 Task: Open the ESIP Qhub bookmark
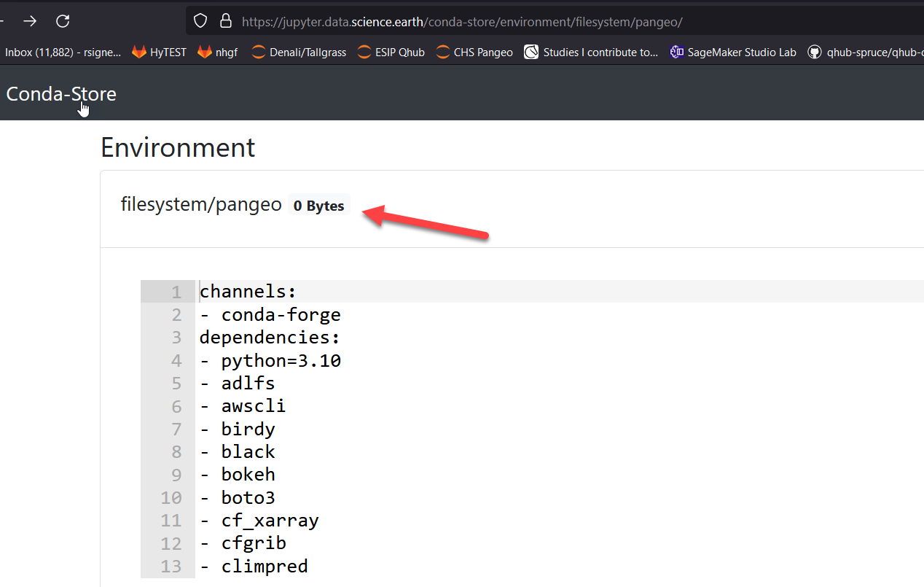[391, 53]
